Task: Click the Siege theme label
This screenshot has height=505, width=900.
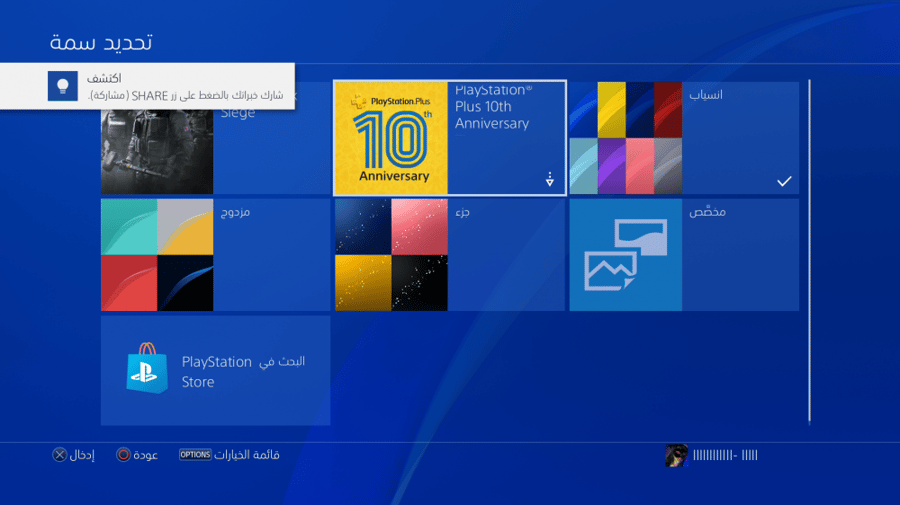Action: pos(238,113)
